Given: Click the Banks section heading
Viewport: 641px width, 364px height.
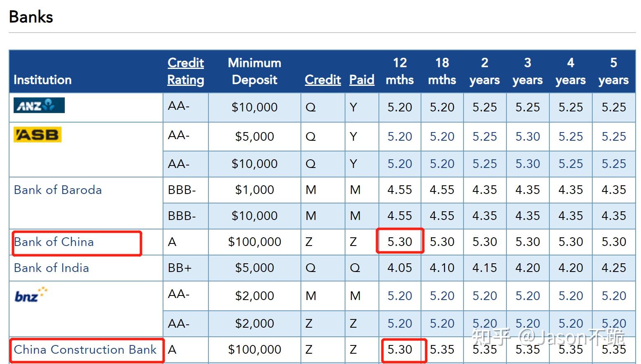Looking at the screenshot, I should click(x=31, y=17).
